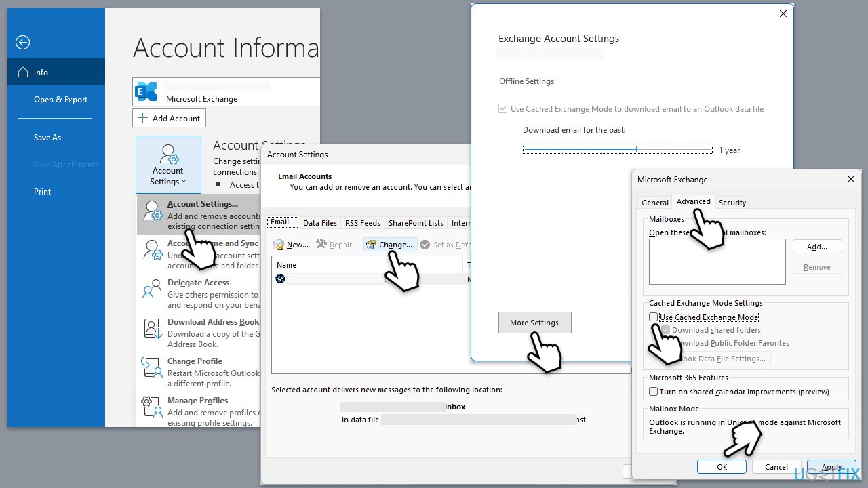Click the Repair... toolbar button
Image resolution: width=868 pixels, height=488 pixels.
(x=337, y=245)
